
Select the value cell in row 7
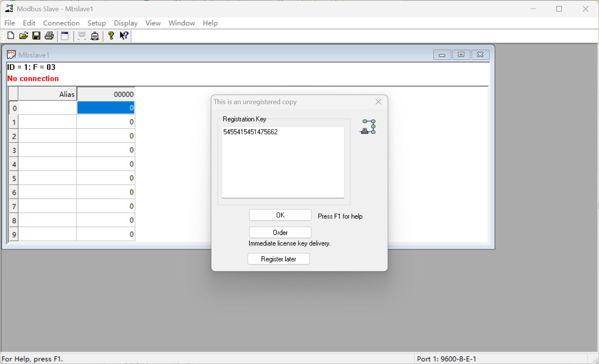coord(106,206)
